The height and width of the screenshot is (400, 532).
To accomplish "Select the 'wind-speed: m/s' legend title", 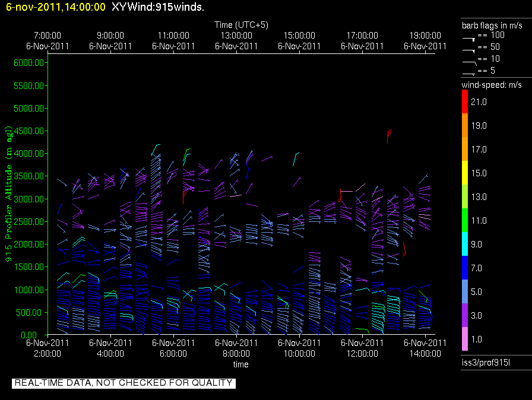I will (492, 85).
